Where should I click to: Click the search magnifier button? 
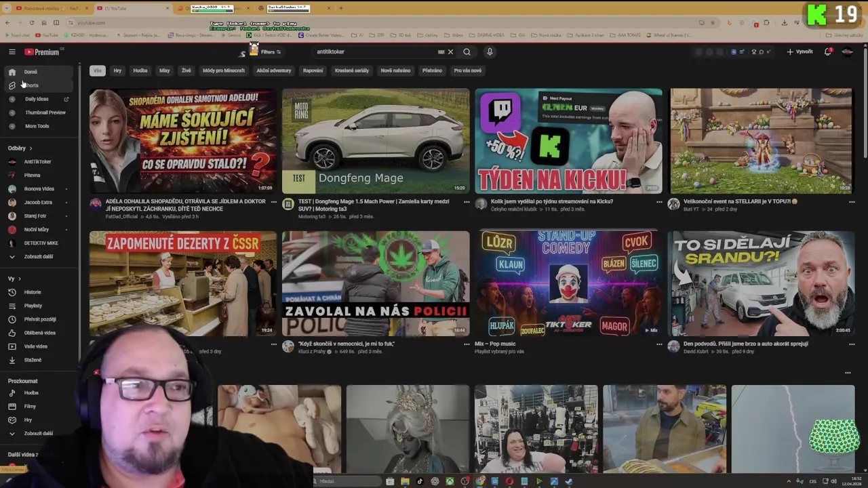pyautogui.click(x=467, y=52)
